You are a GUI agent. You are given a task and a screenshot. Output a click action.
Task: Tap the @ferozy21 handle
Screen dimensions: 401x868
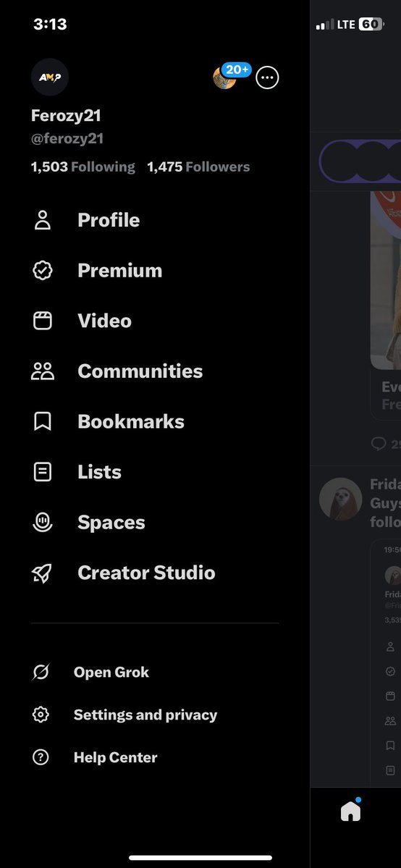point(67,138)
